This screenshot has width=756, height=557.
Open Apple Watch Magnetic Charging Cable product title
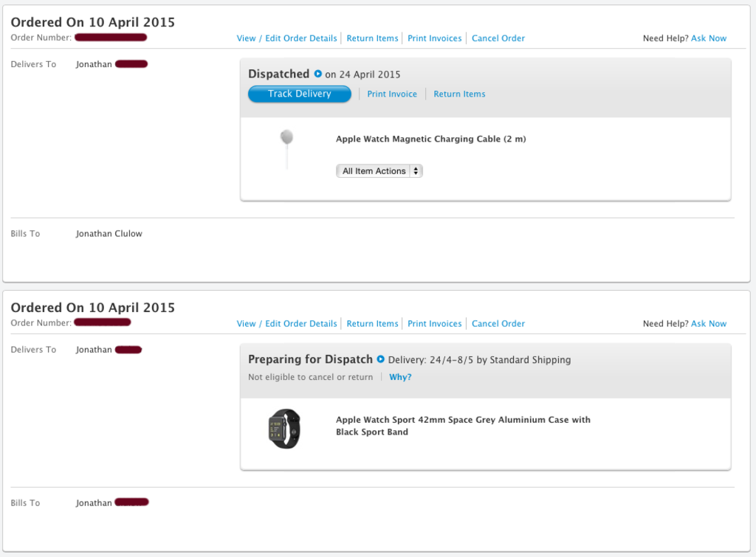pos(430,139)
